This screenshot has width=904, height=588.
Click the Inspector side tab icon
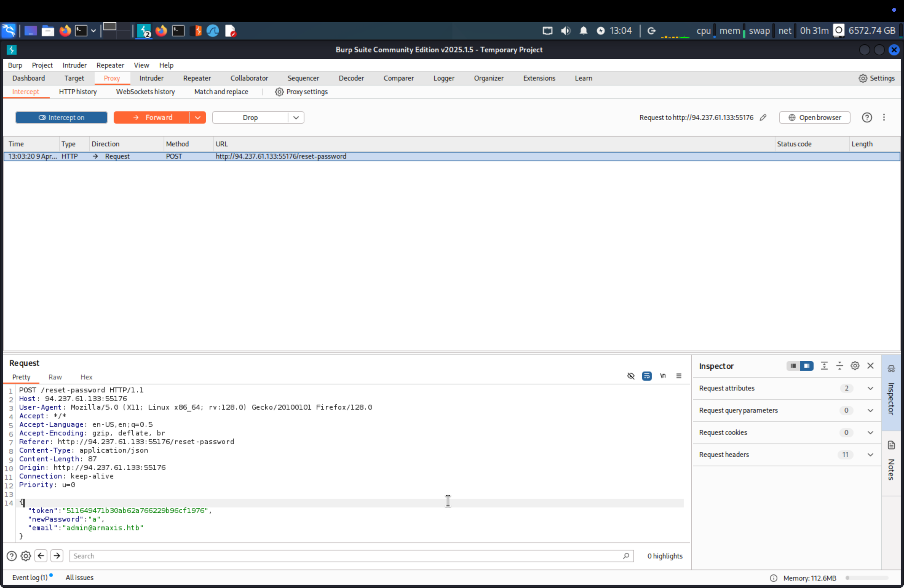pos(891,368)
